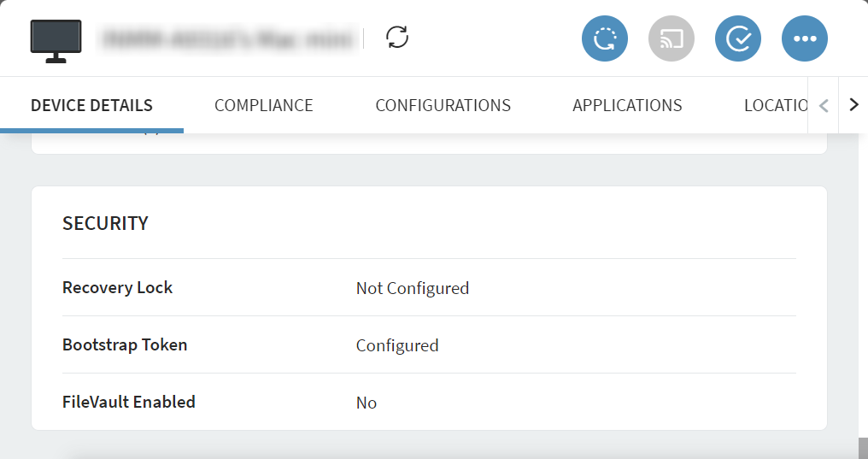Viewport: 868px width, 459px height.
Task: Open the Configurations tab
Action: coord(443,105)
